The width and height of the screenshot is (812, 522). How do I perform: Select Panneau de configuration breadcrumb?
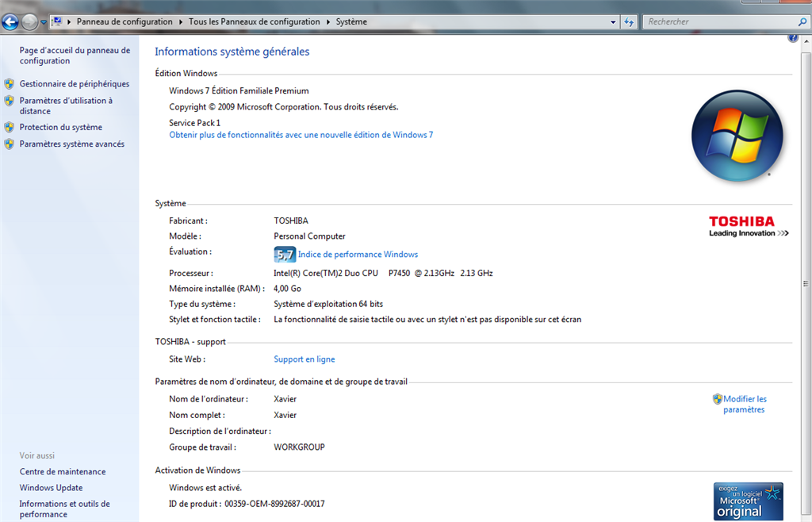coord(124,21)
